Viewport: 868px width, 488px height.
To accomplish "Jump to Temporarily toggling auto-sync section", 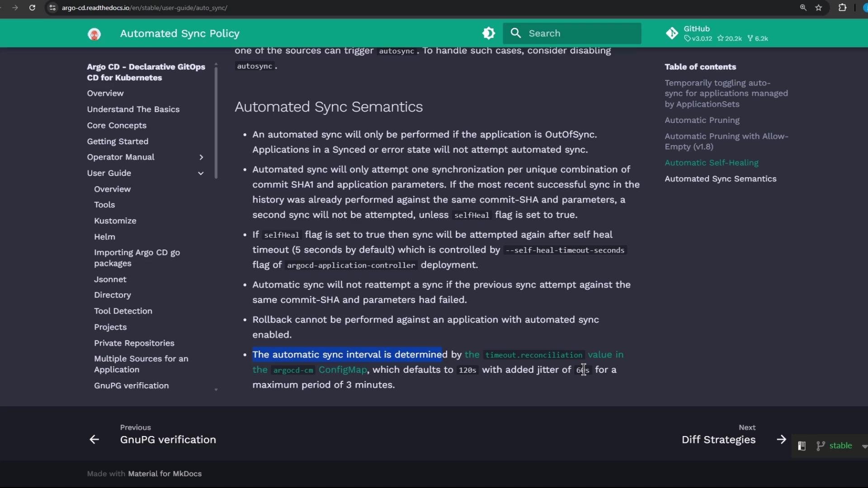I will pyautogui.click(x=726, y=94).
